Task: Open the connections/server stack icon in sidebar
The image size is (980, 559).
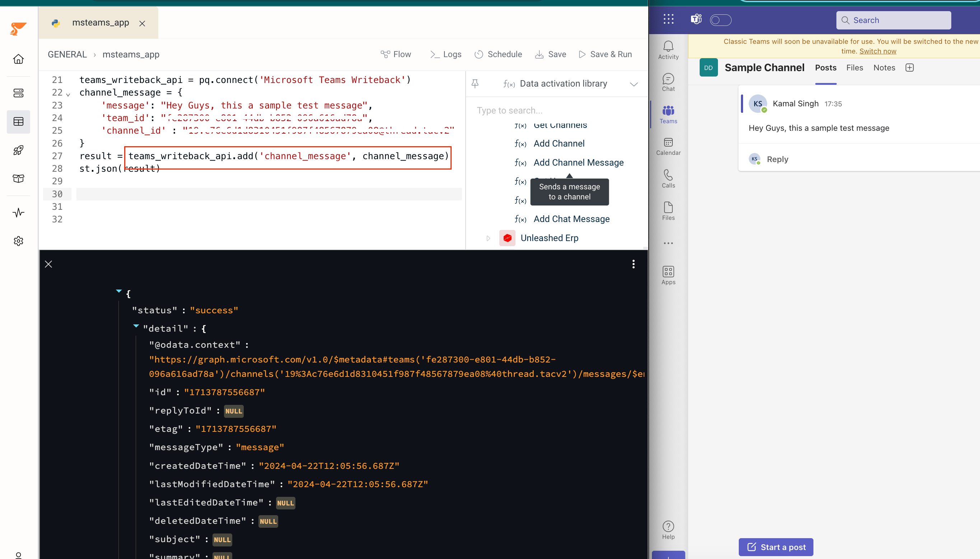Action: [x=18, y=93]
